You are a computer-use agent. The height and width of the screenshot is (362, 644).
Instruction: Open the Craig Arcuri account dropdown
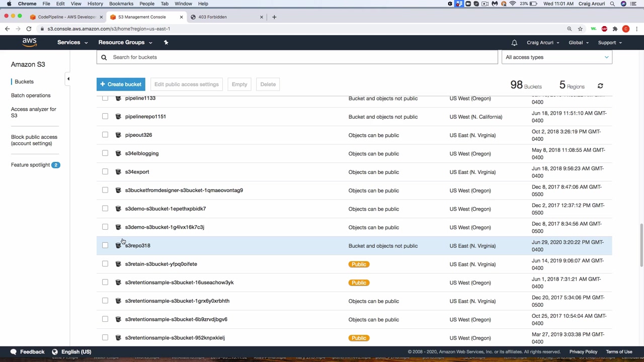pyautogui.click(x=543, y=43)
